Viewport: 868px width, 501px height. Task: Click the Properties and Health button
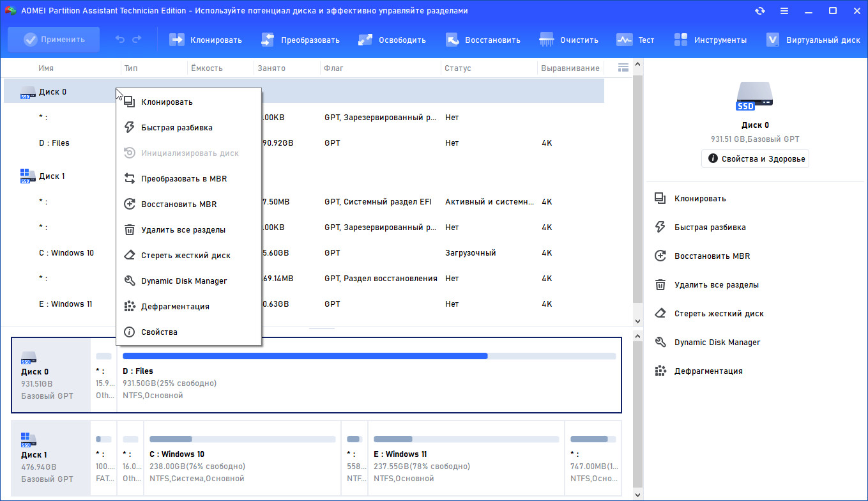755,158
